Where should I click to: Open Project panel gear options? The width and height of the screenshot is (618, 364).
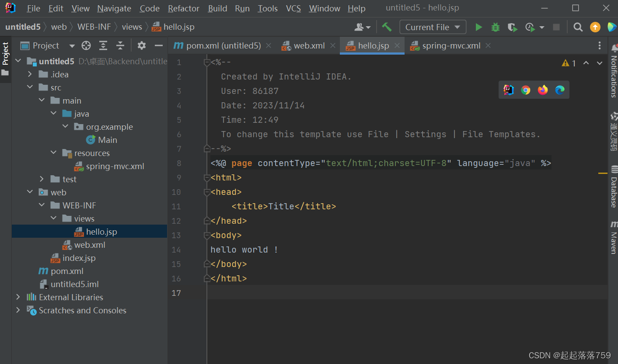(141, 45)
